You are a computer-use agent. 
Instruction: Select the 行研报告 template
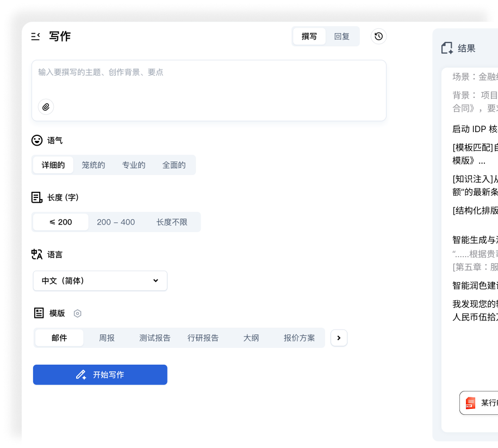[203, 338]
